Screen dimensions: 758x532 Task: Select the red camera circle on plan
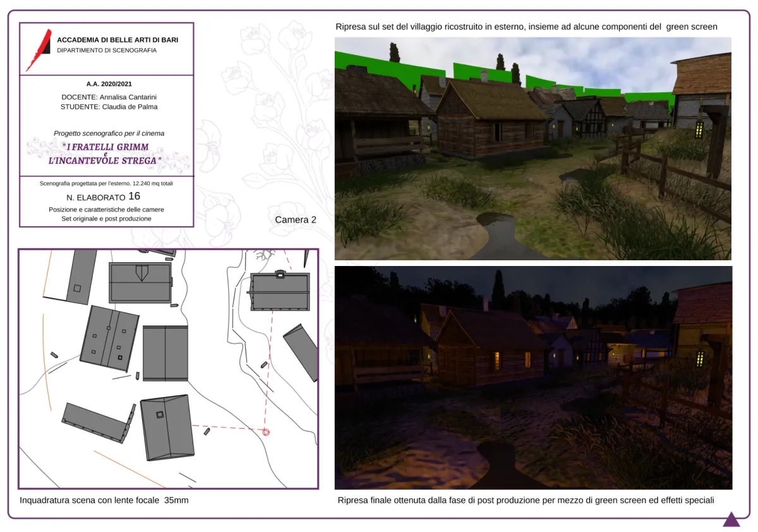click(x=266, y=432)
